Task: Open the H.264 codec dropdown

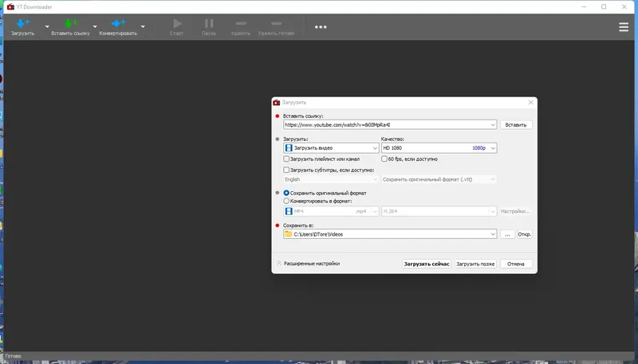Action: click(x=439, y=211)
